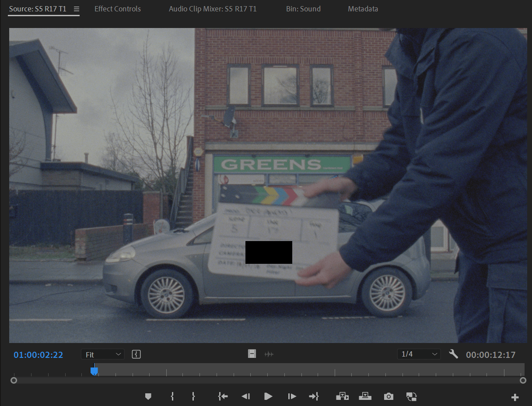Switch to the Effect Controls tab
The height and width of the screenshot is (406, 532).
(118, 9)
